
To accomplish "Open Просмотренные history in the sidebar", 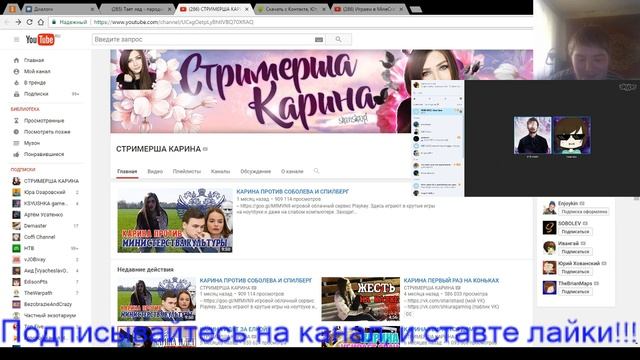I will [x=44, y=121].
